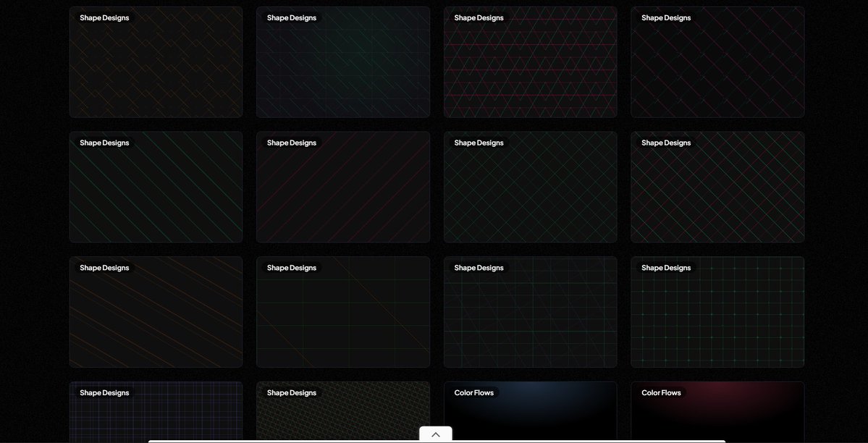Open the blue glow Color Flows card
The height and width of the screenshot is (443, 868).
[x=531, y=413]
